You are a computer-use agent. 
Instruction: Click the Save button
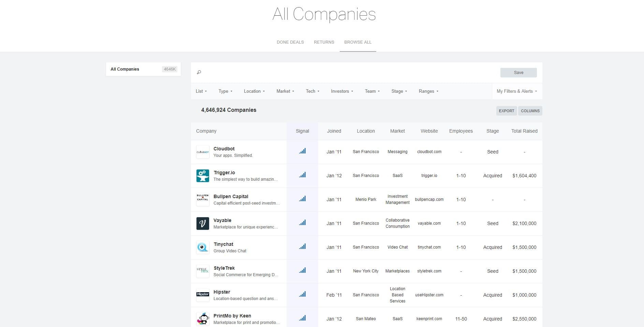pyautogui.click(x=518, y=73)
